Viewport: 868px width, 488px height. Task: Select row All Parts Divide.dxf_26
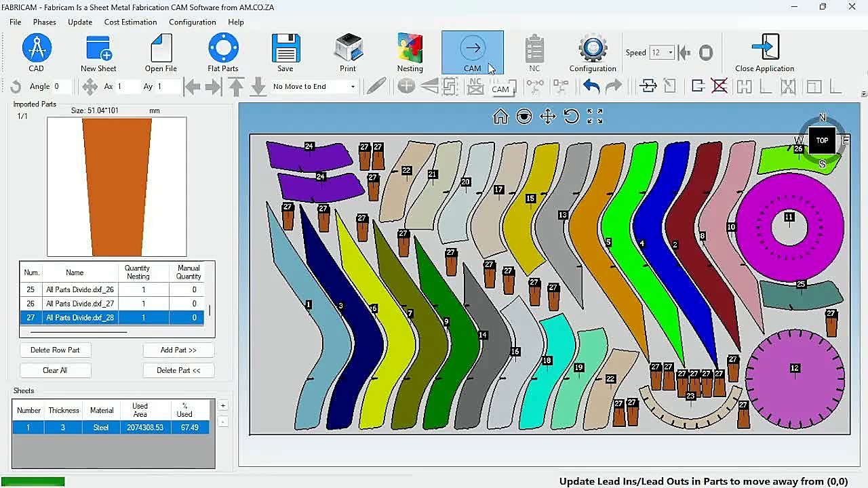(x=112, y=289)
